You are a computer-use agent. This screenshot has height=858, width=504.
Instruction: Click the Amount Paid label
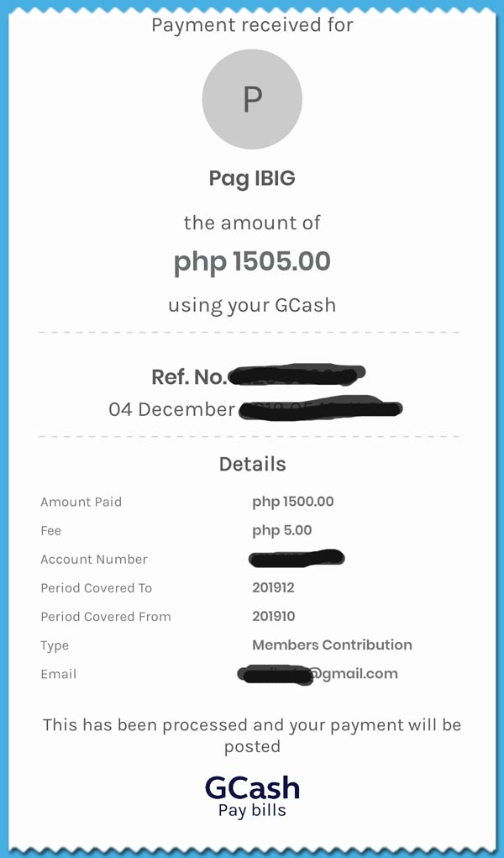click(81, 502)
